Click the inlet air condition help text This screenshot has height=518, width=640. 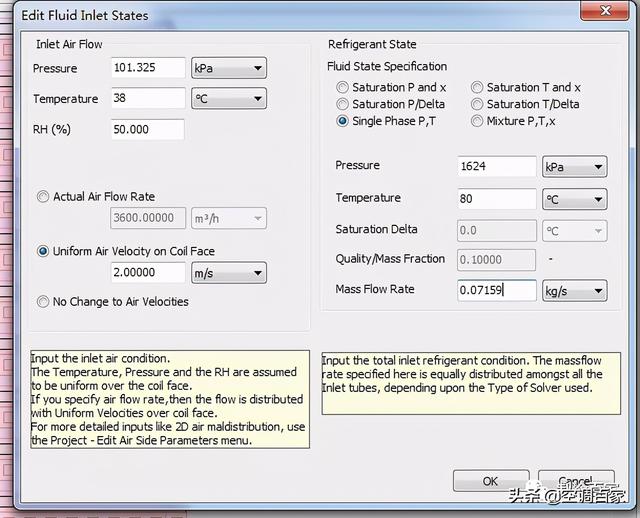[x=170, y=399]
